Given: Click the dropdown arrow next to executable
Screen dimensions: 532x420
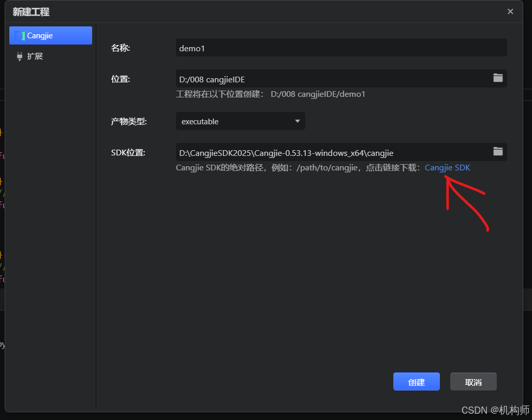Looking at the screenshot, I should (297, 121).
